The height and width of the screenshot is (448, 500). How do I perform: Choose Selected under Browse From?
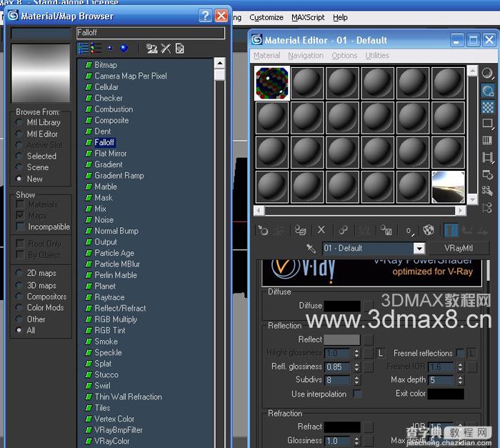[x=19, y=156]
